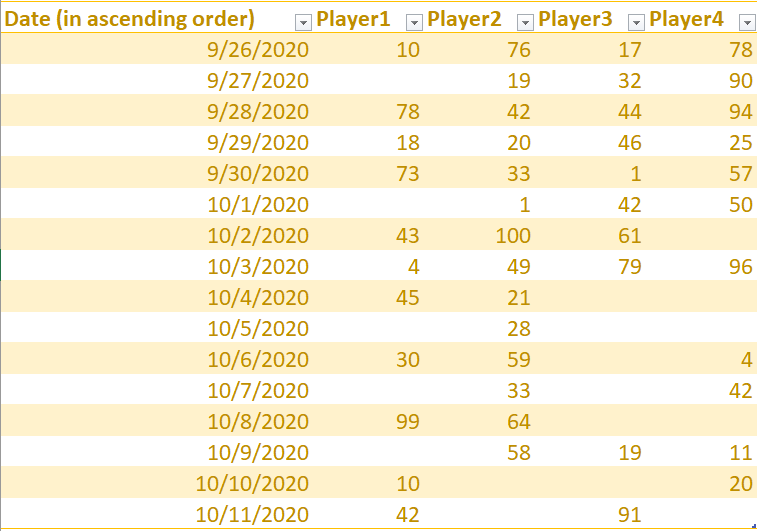Select the 9/26/2020 date cell
The width and height of the screenshot is (757, 531).
tap(258, 49)
